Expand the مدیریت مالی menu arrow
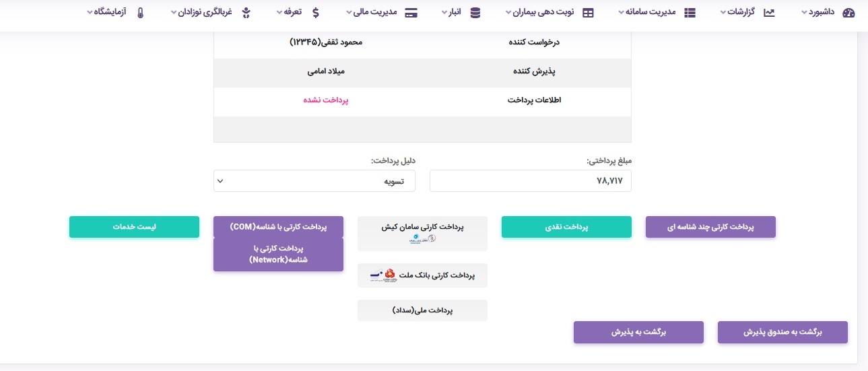Viewport: 868px width, 371px height. [x=349, y=13]
